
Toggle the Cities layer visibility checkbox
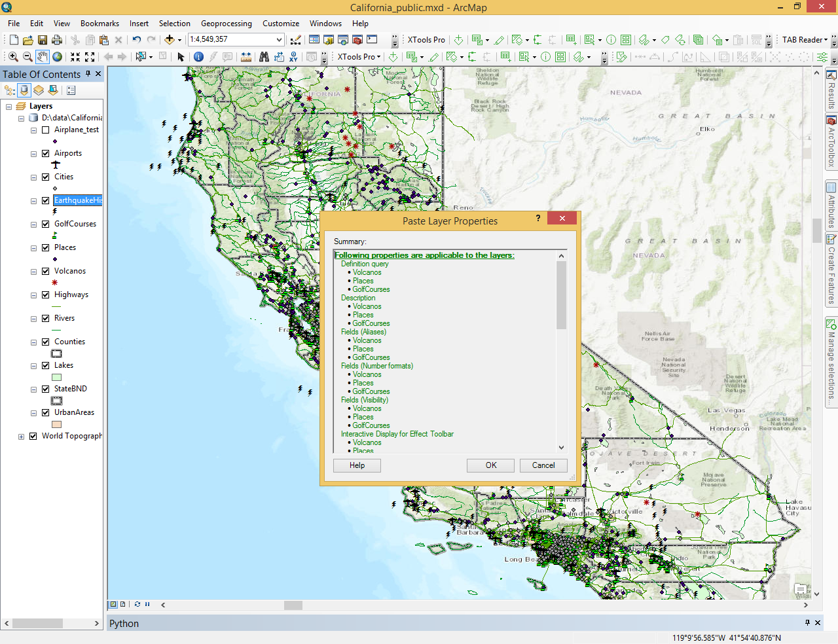[x=45, y=177]
